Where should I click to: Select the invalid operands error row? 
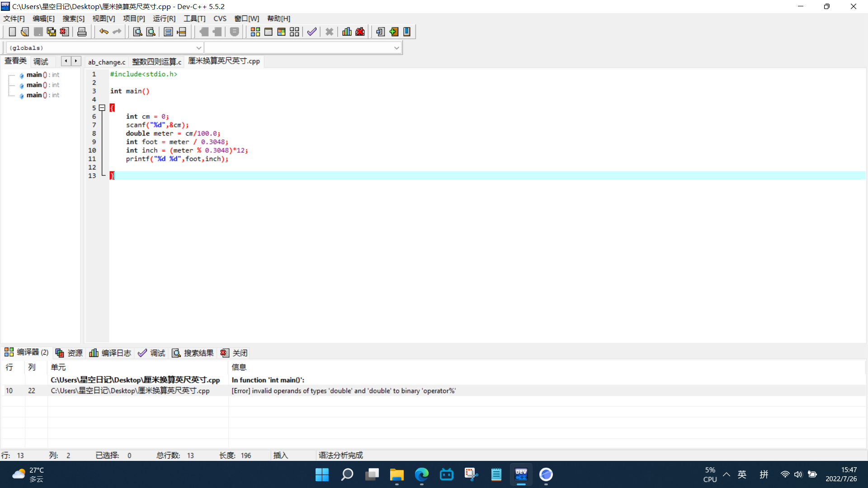tap(434, 391)
